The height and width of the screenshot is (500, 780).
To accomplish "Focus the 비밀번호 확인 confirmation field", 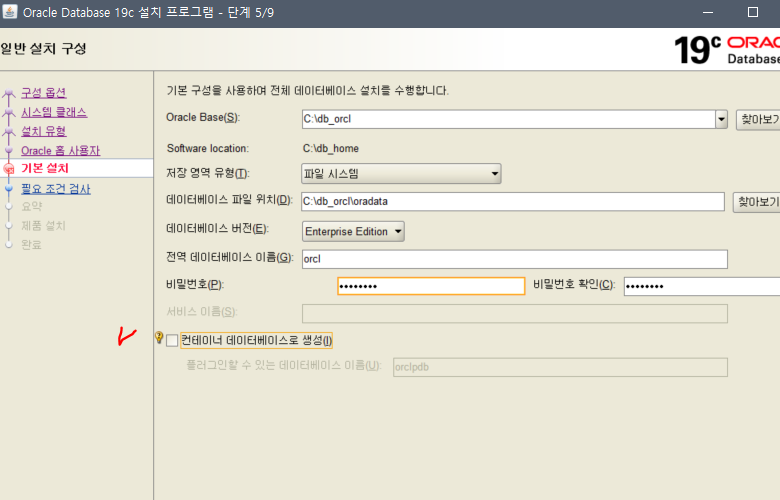I will 702,286.
